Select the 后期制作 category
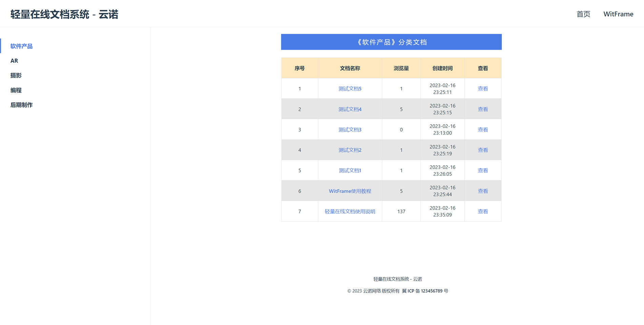 click(x=21, y=105)
